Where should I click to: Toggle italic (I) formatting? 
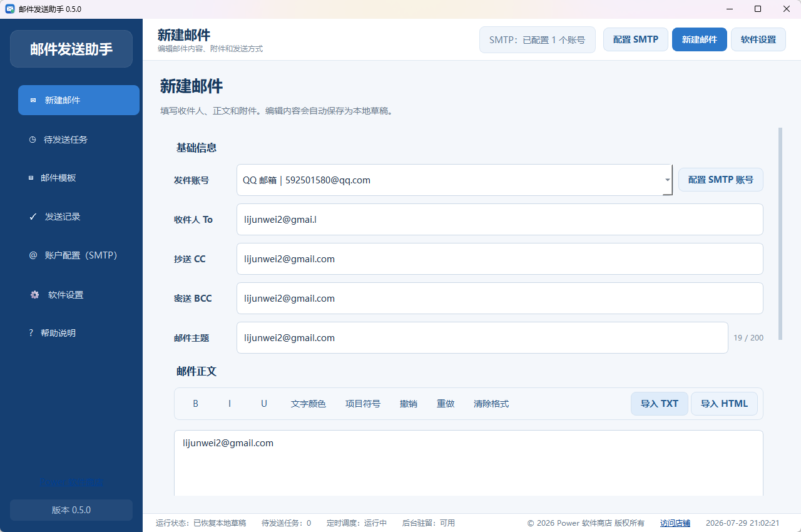(x=230, y=404)
